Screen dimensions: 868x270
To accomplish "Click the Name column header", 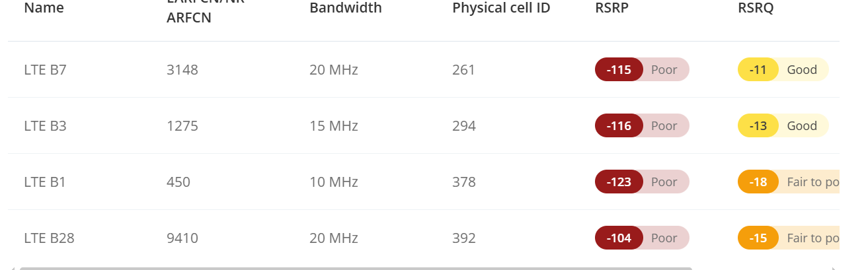I will pyautogui.click(x=44, y=9).
